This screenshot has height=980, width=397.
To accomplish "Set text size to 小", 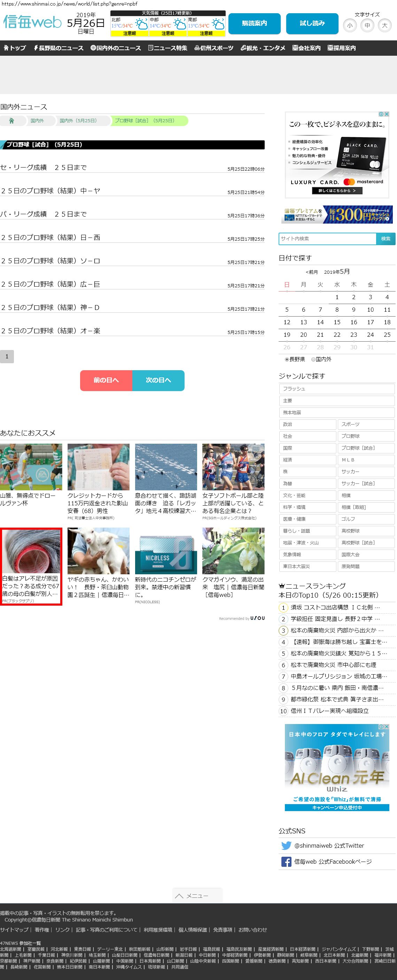I will [350, 25].
